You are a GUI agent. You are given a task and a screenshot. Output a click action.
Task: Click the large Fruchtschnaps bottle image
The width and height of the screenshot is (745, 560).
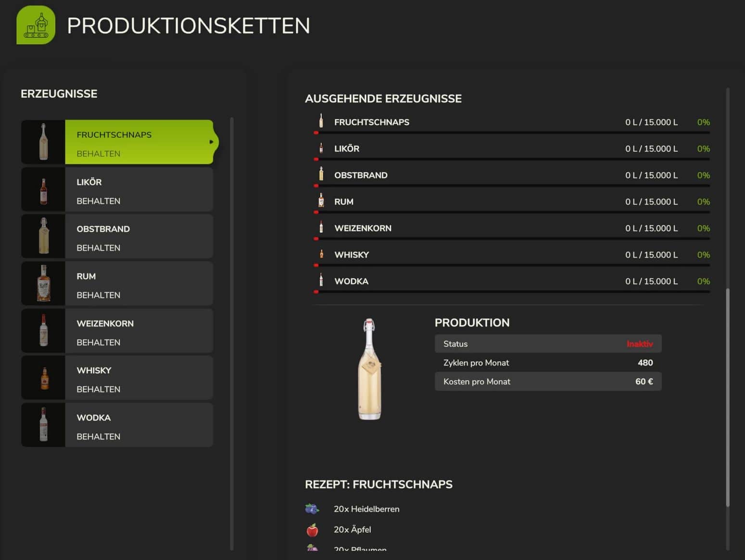pyautogui.click(x=369, y=369)
